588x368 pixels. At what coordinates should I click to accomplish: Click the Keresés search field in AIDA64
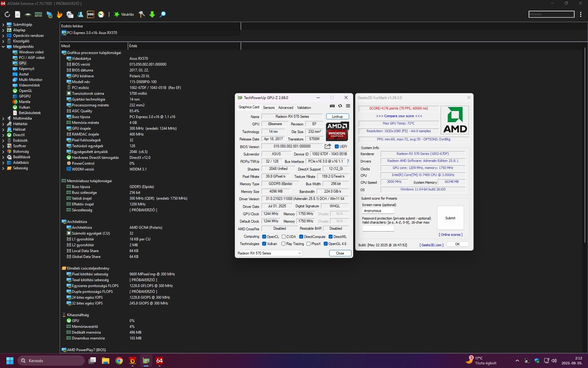(x=551, y=14)
